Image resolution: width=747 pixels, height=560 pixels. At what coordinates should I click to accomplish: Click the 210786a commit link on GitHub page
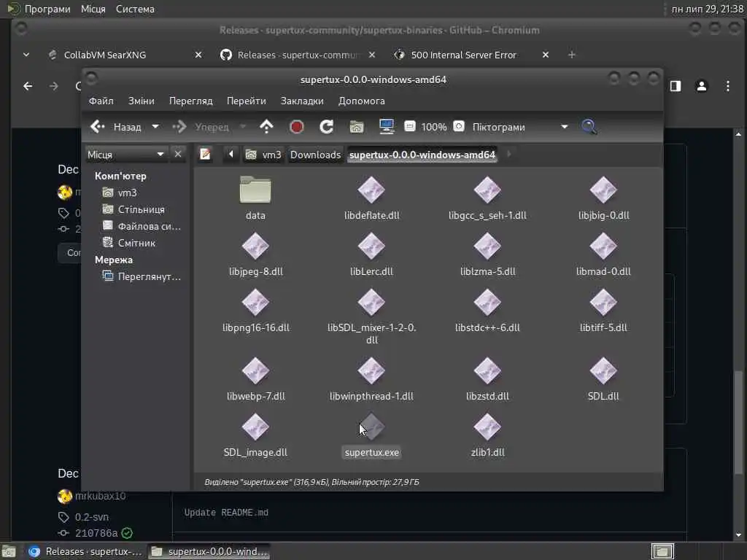click(96, 533)
